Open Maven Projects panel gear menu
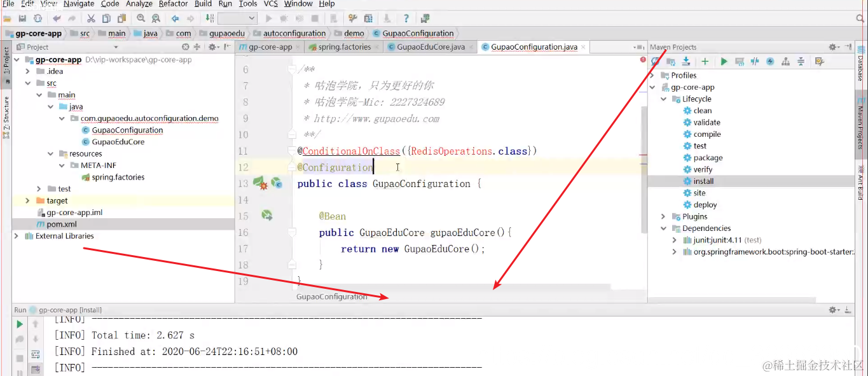The height and width of the screenshot is (376, 868). [x=834, y=47]
